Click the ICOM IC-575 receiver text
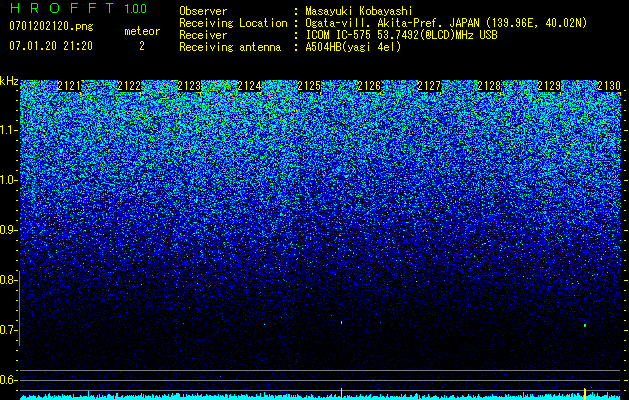629x400 pixels. [x=401, y=35]
